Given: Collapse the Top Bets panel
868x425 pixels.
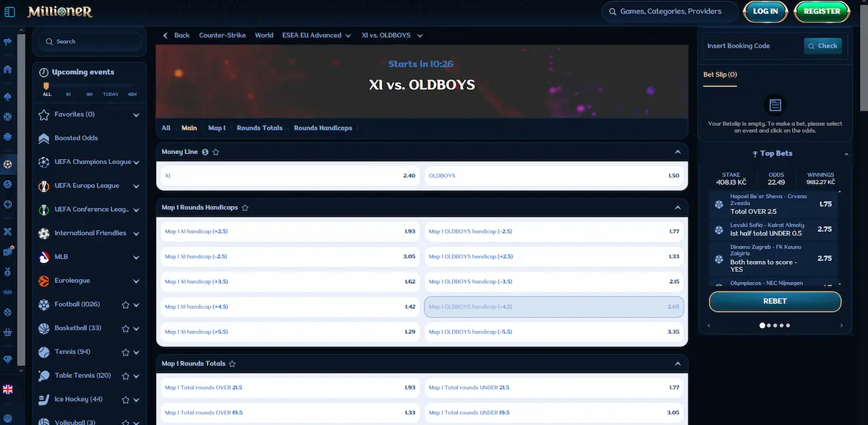Looking at the screenshot, I should coord(846,154).
